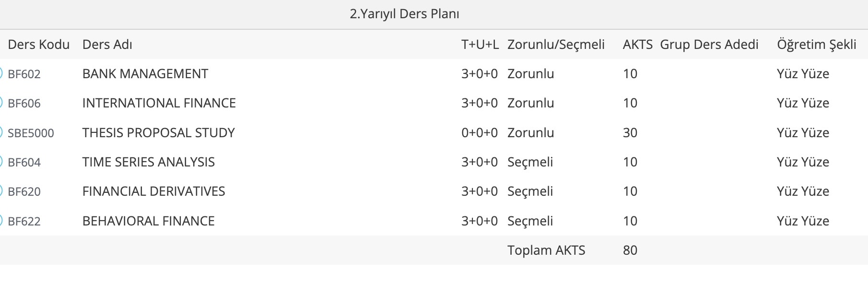Open the SBE5000 course code link
868x284 pixels.
[x=31, y=133]
